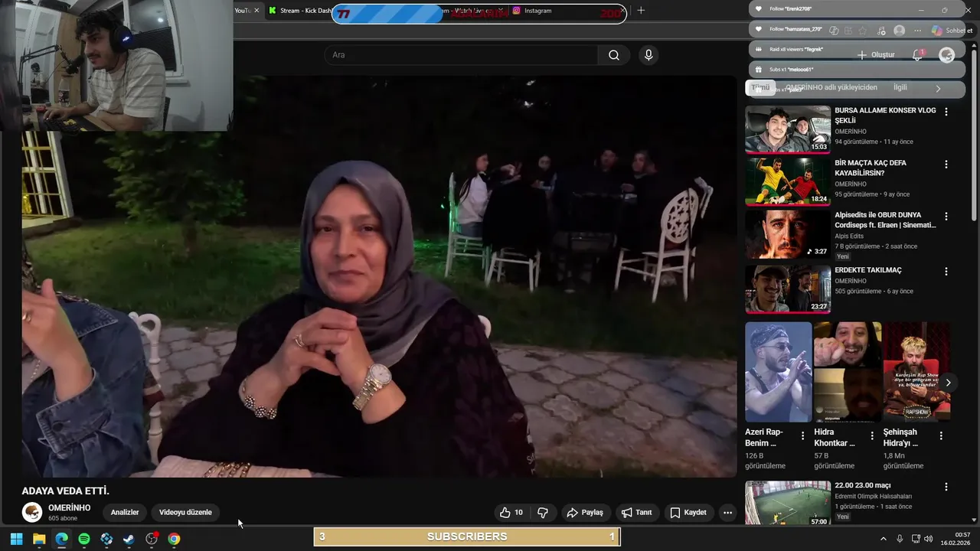Screen dimensions: 980x551
Task: Open options for BİR MAÇTA KAÇ DEFA video
Action: click(946, 165)
